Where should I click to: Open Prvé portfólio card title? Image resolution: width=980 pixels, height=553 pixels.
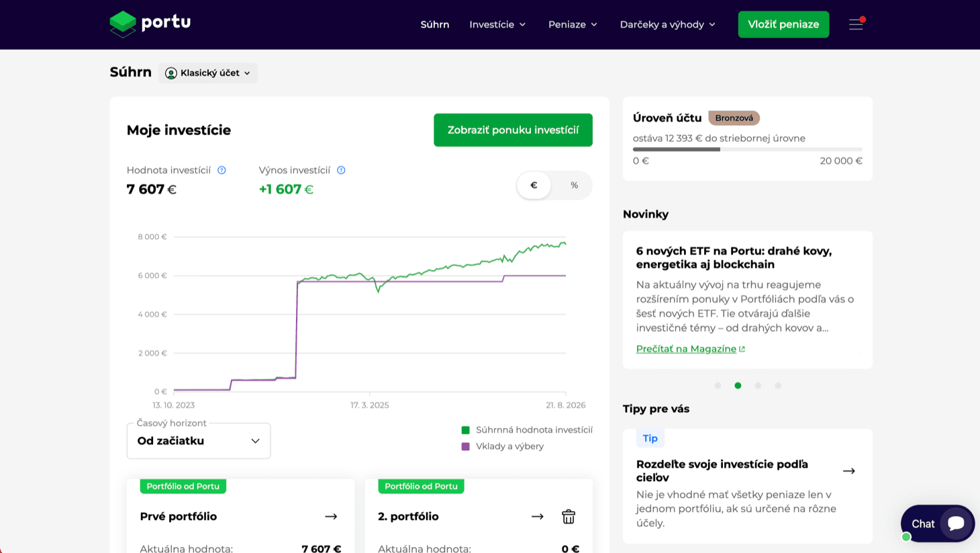tap(179, 516)
